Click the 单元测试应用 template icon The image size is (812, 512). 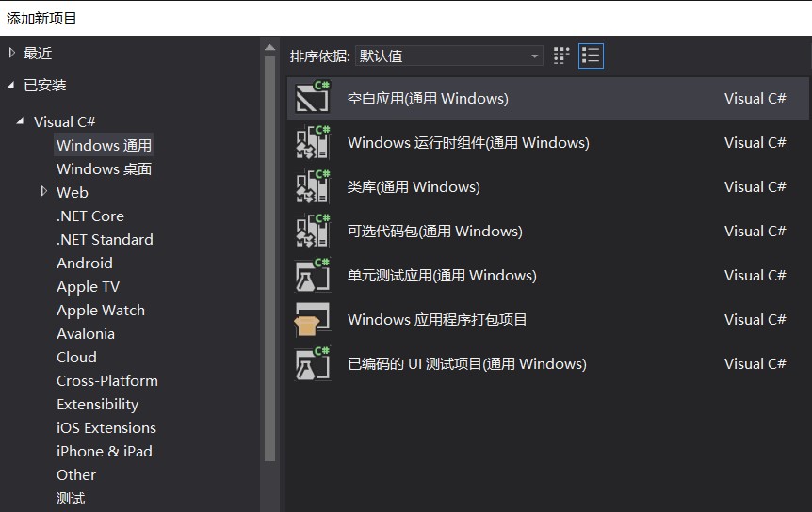coord(313,274)
